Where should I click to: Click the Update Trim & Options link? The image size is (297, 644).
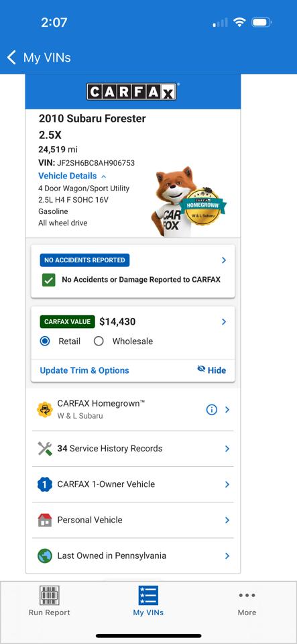point(84,370)
